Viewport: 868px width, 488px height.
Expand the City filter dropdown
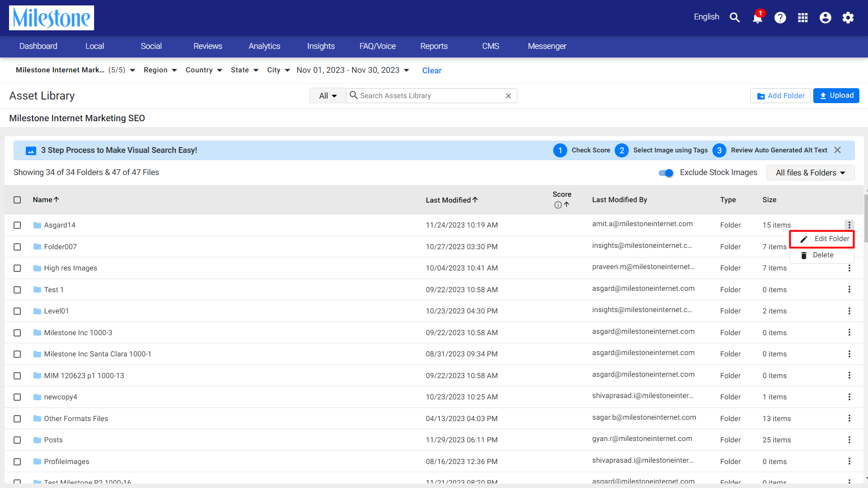pyautogui.click(x=278, y=70)
